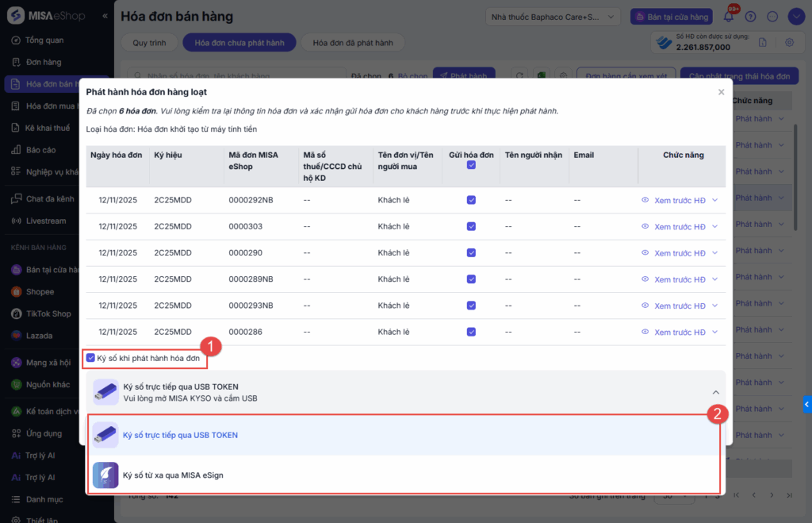Toggle Ký số khi phát hành hóa đơn checkbox
812x523 pixels.
point(91,358)
